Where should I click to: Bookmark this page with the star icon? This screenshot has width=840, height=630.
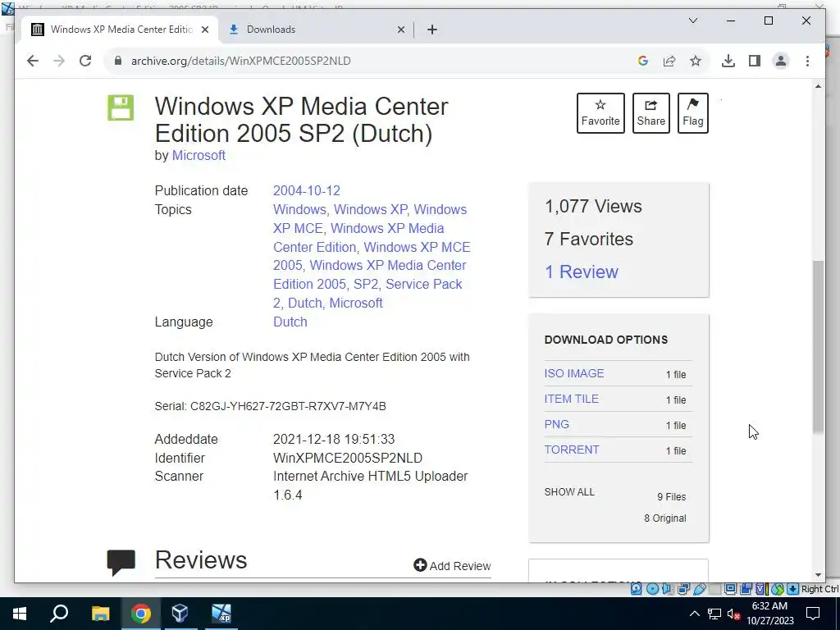pyautogui.click(x=696, y=61)
